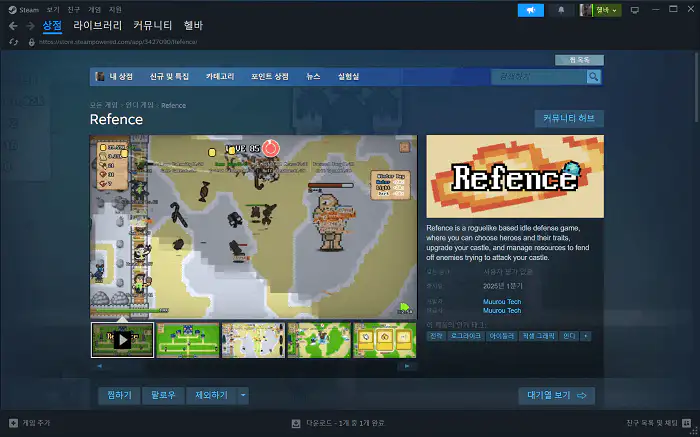
Task: Open the 헬바 profile tab
Action: pyautogui.click(x=193, y=25)
